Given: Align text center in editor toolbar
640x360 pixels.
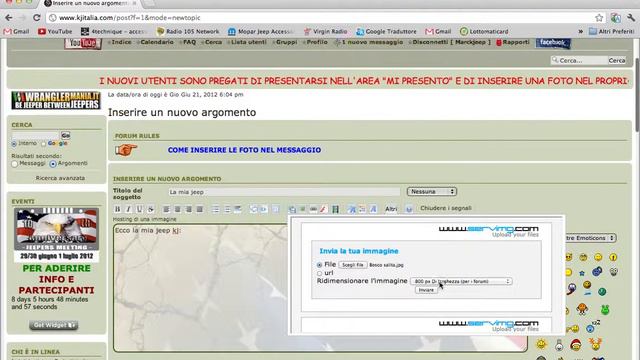Looking at the screenshot, I should pyautogui.click(x=177, y=209).
